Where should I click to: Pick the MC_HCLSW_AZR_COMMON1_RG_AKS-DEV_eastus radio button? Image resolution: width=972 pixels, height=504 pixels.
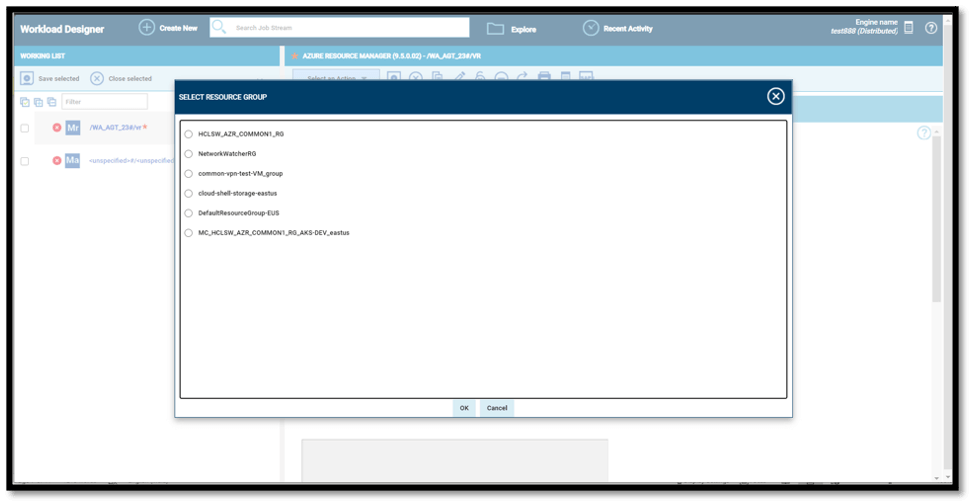(x=188, y=233)
